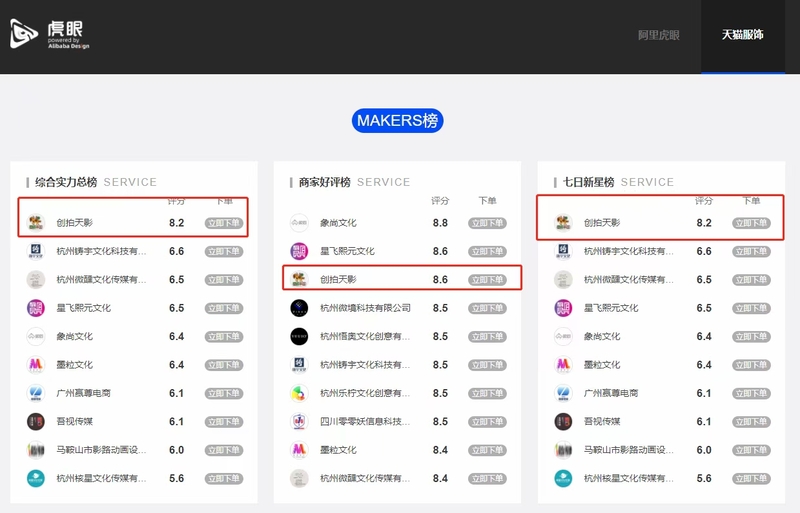Click the 综合实力总榜 heading
800x513 pixels.
pyautogui.click(x=66, y=182)
